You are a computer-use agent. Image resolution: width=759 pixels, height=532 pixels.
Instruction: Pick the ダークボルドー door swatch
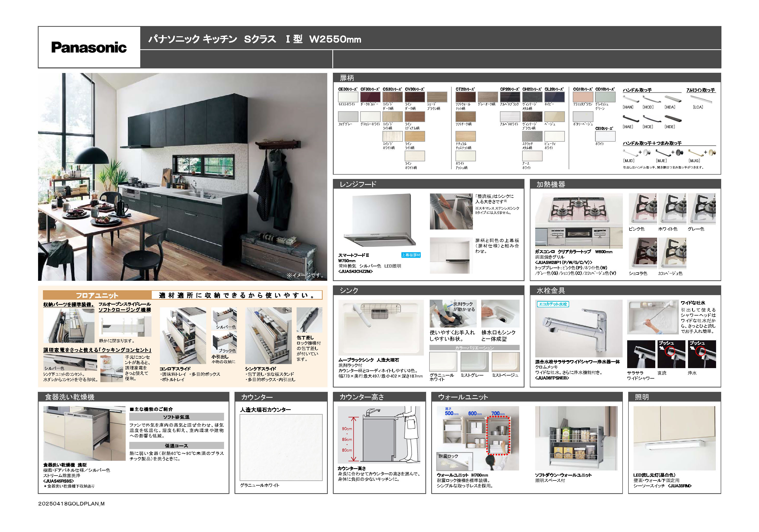[x=370, y=97]
